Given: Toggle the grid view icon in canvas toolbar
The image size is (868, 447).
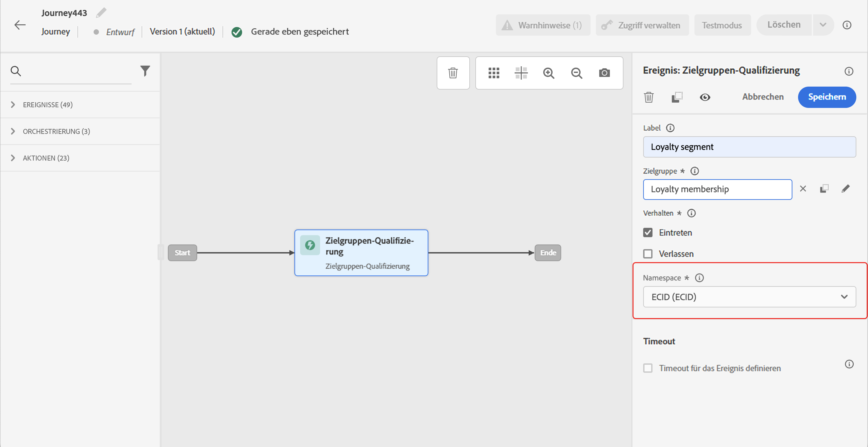Looking at the screenshot, I should coord(494,73).
